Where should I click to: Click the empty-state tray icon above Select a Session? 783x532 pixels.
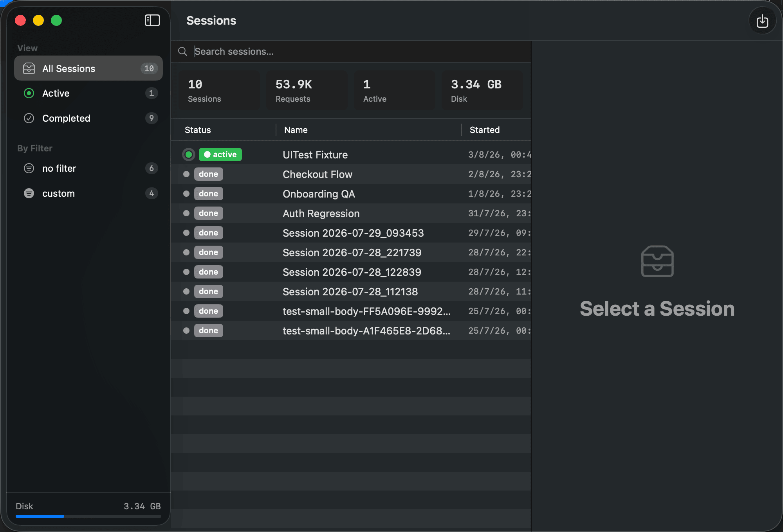click(x=657, y=261)
